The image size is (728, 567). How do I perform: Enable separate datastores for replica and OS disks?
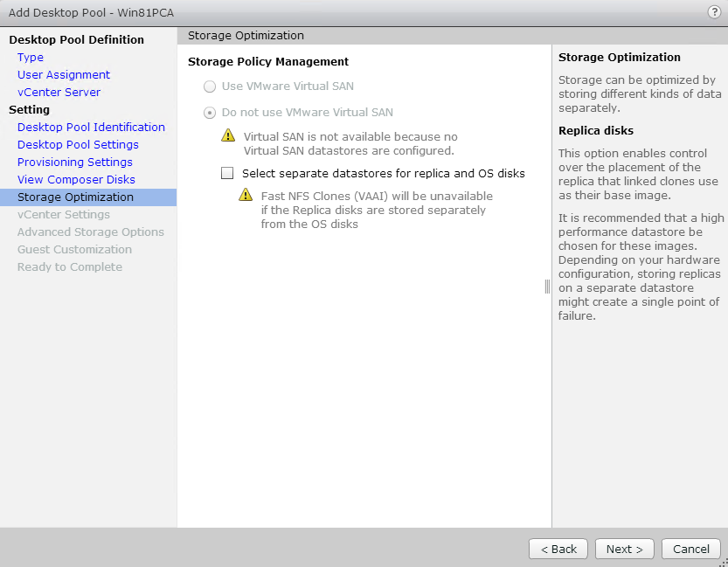click(x=227, y=173)
